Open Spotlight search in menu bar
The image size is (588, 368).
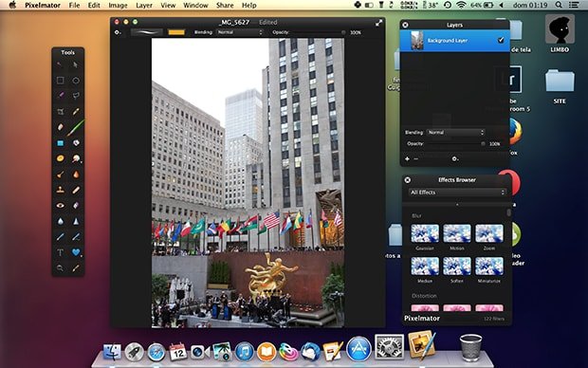[559, 5]
